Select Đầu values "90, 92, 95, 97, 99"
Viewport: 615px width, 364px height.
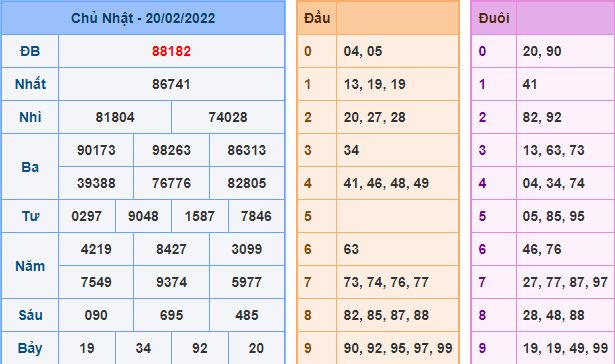pyautogui.click(x=398, y=348)
